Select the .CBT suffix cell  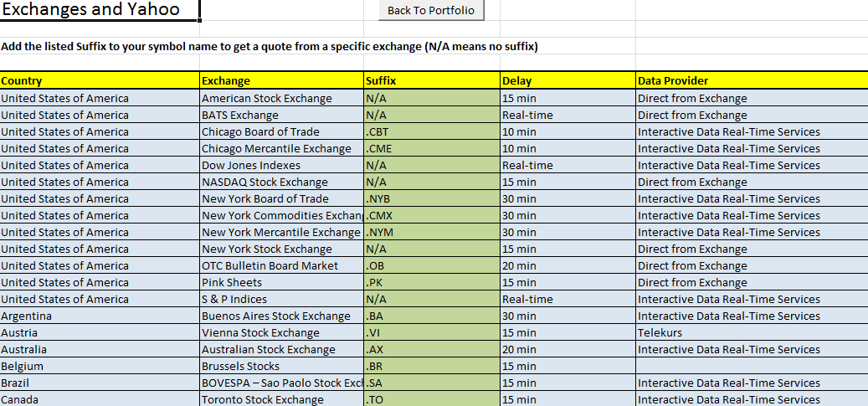point(431,131)
